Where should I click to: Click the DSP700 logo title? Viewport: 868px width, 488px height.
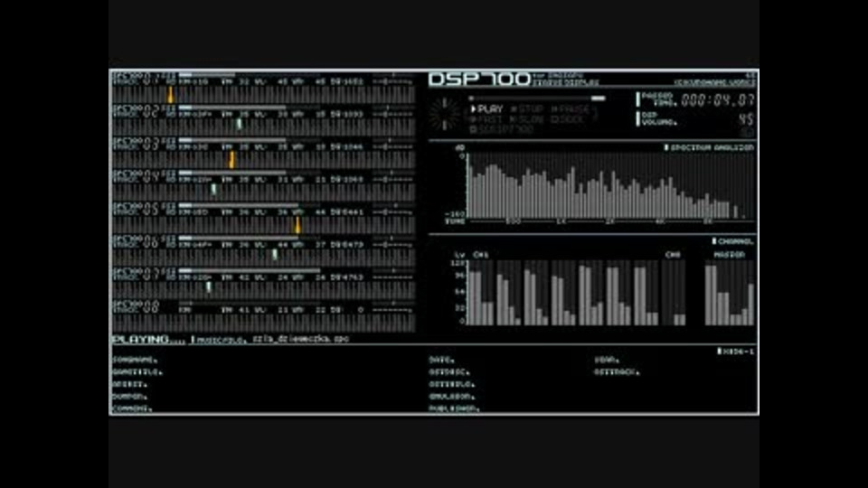tap(479, 80)
